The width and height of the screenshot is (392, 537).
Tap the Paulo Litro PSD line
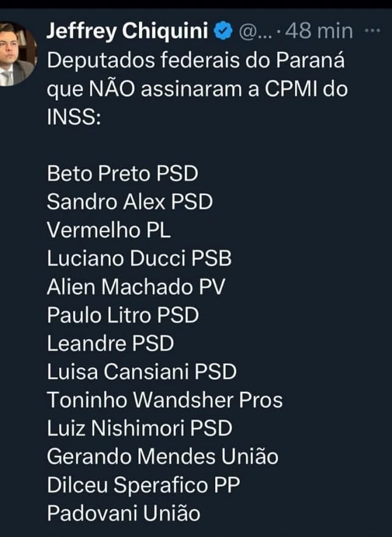[123, 315]
